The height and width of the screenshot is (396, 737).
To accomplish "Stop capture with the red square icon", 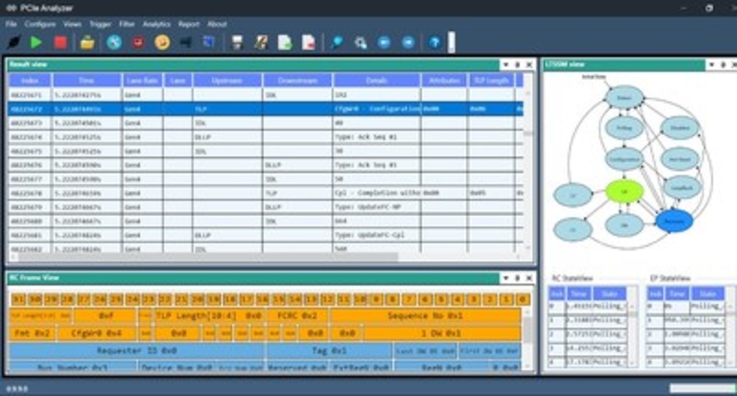I will point(60,42).
